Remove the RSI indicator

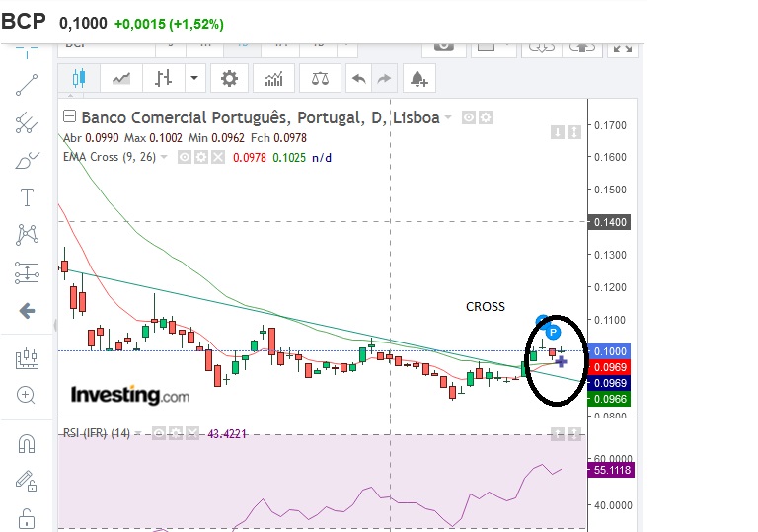point(192,433)
